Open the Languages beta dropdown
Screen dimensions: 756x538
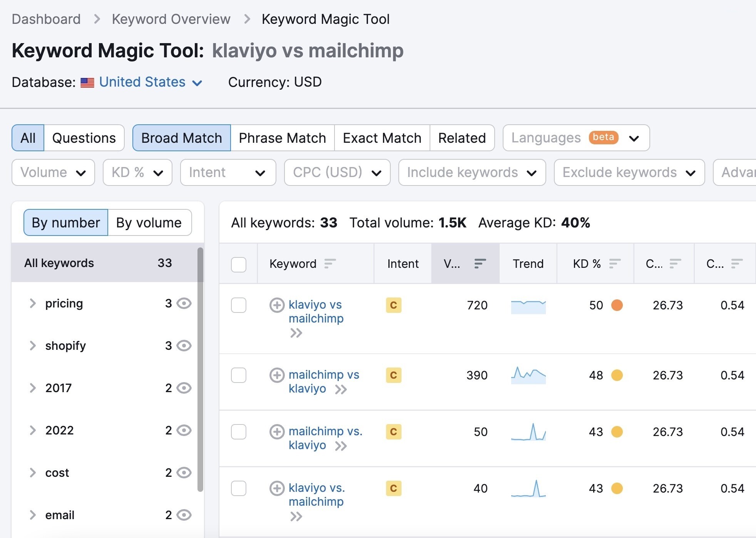point(576,138)
